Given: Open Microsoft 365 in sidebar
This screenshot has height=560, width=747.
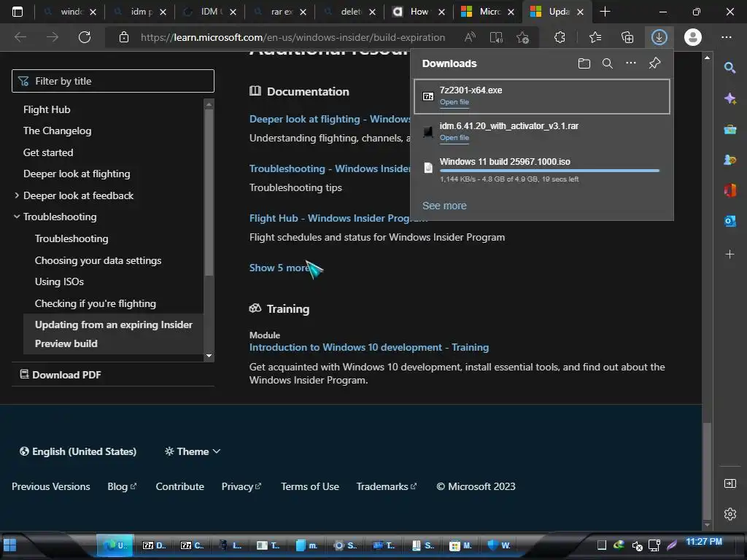Looking at the screenshot, I should 729,190.
